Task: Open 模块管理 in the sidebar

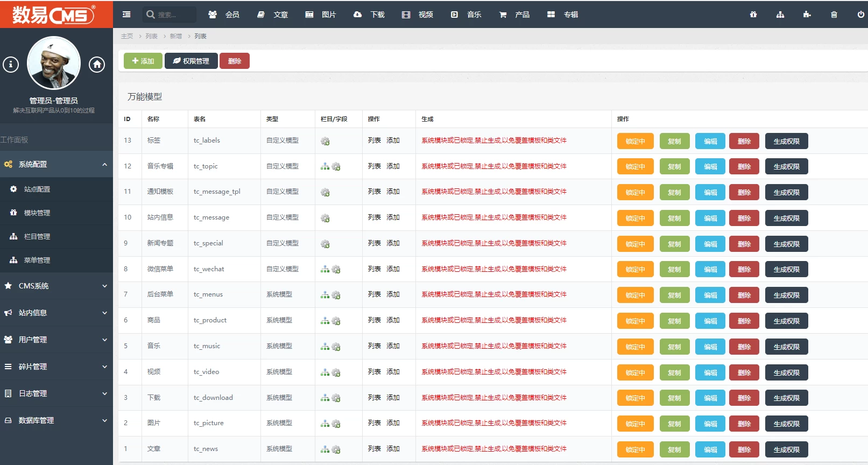Action: (x=37, y=213)
